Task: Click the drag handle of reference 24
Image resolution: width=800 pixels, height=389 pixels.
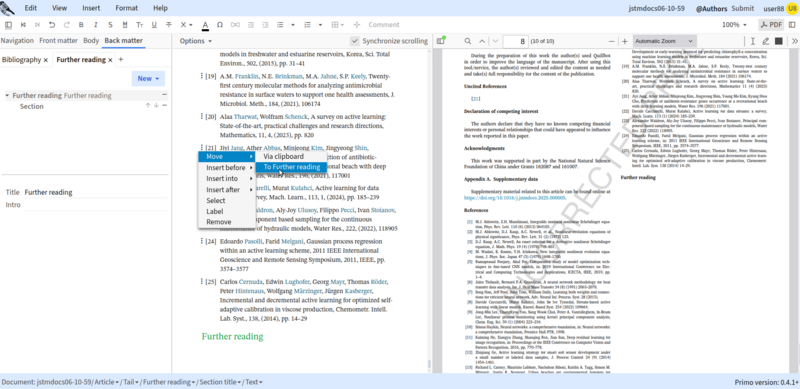Action: [202, 241]
